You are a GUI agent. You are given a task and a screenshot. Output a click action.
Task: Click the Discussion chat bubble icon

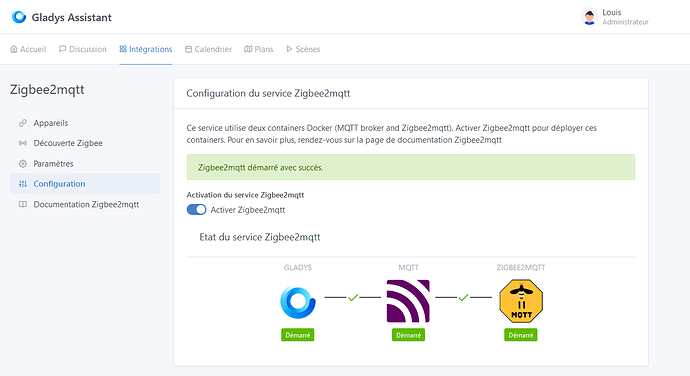click(62, 49)
